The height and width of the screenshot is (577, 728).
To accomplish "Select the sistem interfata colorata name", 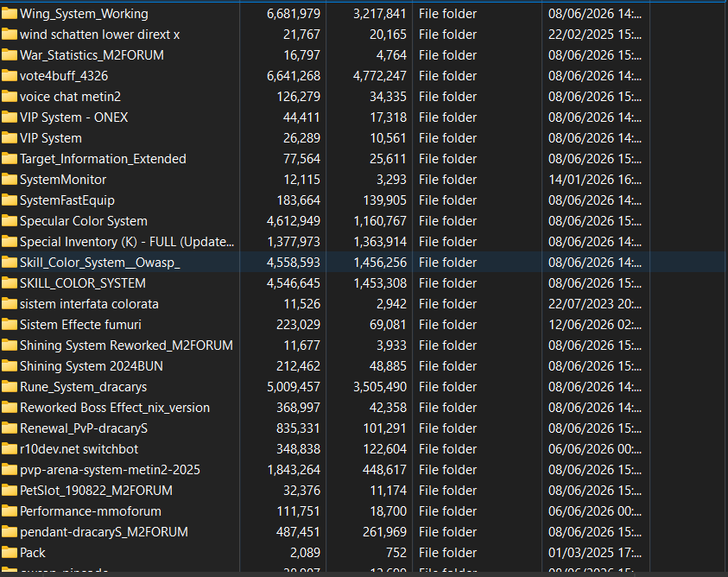I will coord(89,304).
